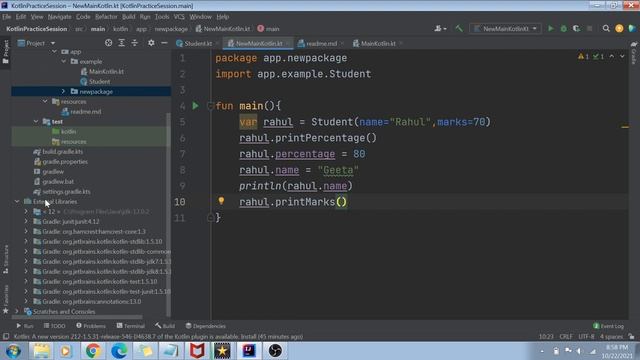Collapse all in the Project panel
Image resolution: width=640 pixels, height=360 pixels.
135,43
